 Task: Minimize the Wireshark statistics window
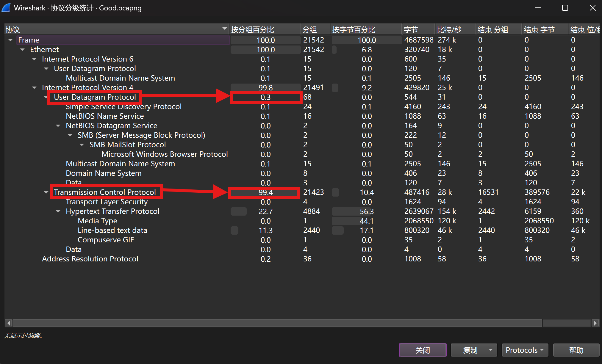tap(538, 8)
